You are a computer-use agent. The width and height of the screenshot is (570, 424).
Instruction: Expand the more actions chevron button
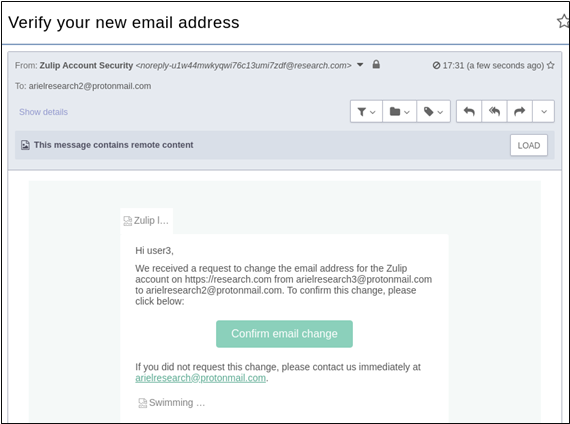543,112
